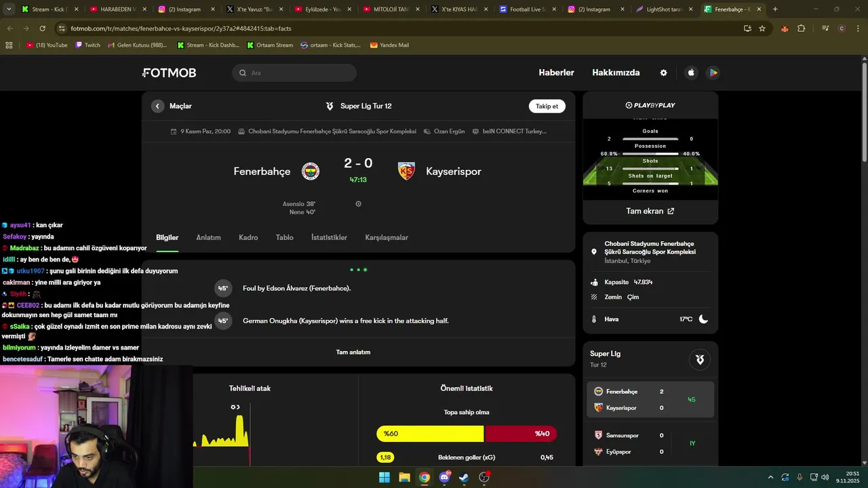Open OBS Studio from the taskbar
Screen dimensions: 868x488
(484, 477)
